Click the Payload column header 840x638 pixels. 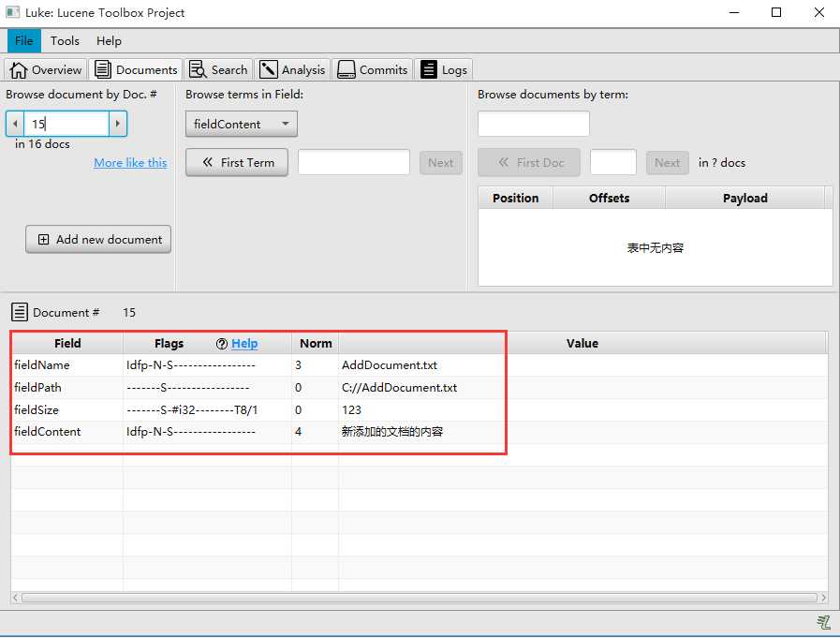744,198
